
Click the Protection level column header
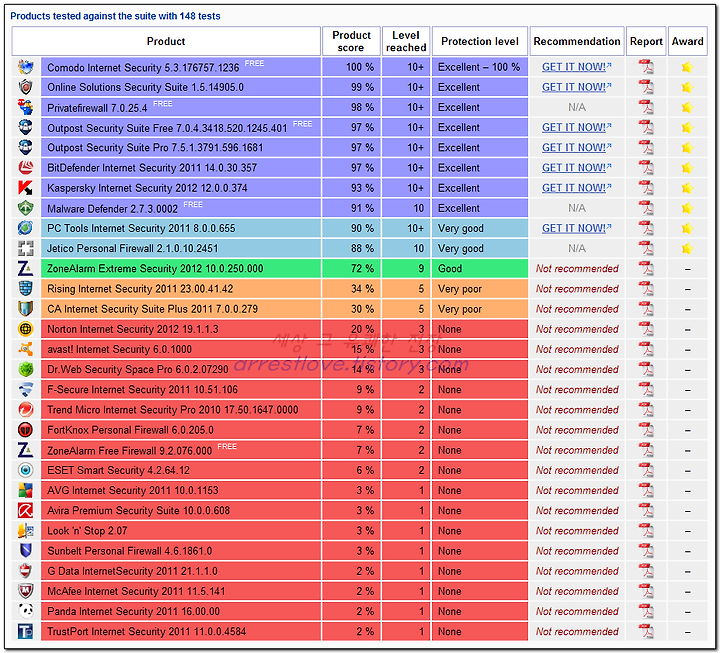coord(480,41)
